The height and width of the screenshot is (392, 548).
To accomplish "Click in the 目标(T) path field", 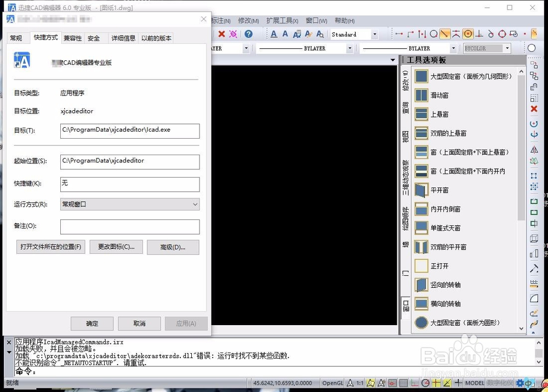I will pyautogui.click(x=130, y=131).
